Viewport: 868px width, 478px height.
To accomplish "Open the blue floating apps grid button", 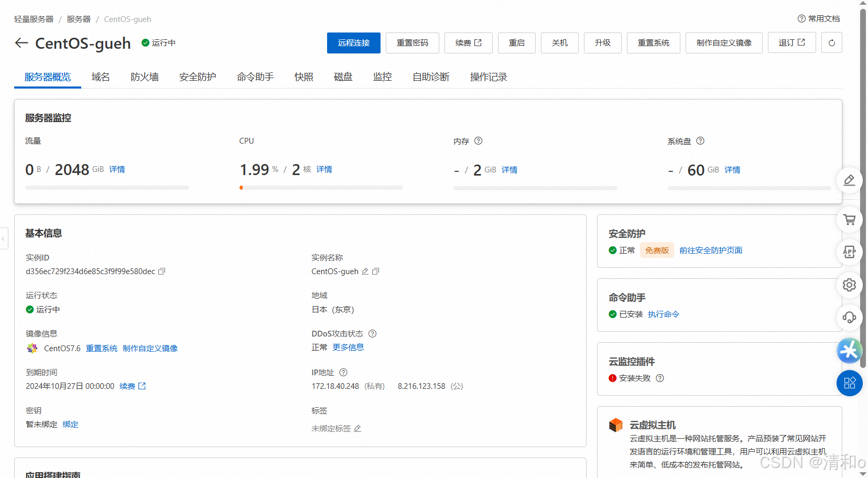I will pyautogui.click(x=850, y=383).
